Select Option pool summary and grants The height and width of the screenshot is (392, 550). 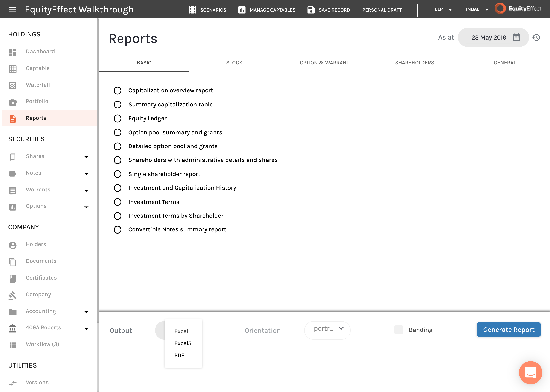[117, 132]
